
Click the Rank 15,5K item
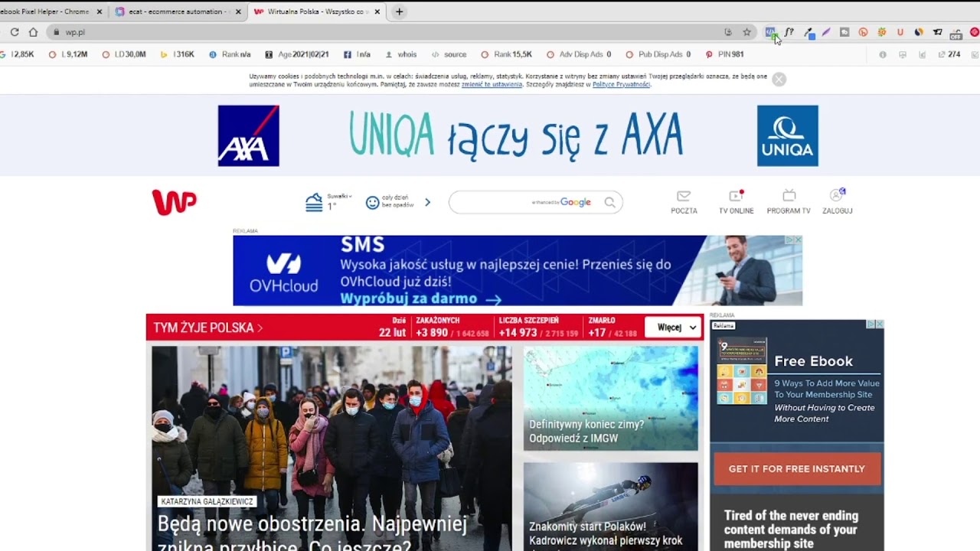coord(506,54)
